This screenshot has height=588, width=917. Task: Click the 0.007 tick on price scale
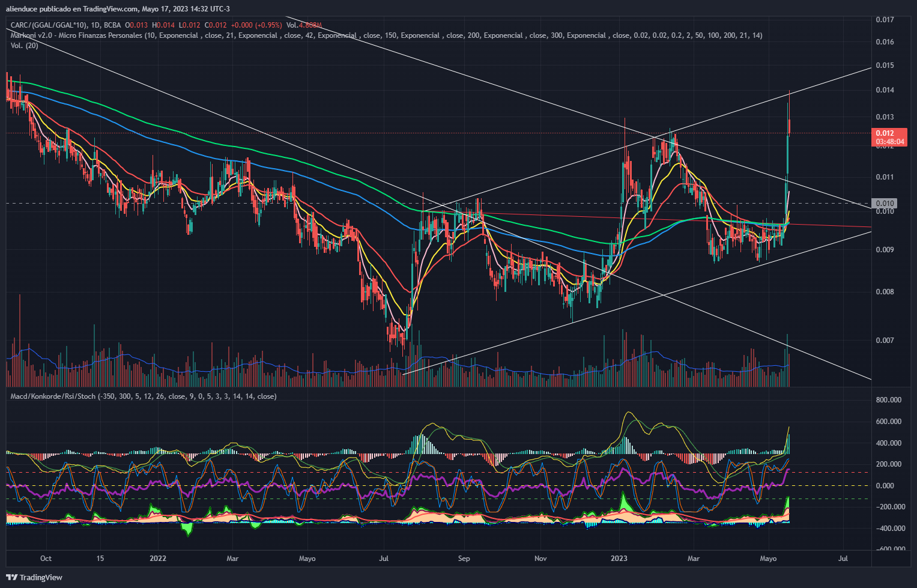point(885,341)
